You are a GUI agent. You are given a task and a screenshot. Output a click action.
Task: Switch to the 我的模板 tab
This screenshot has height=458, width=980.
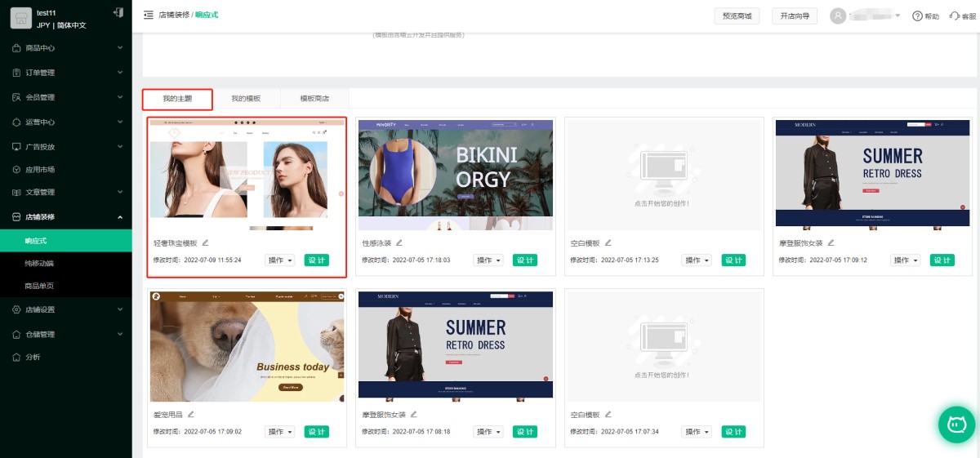246,99
